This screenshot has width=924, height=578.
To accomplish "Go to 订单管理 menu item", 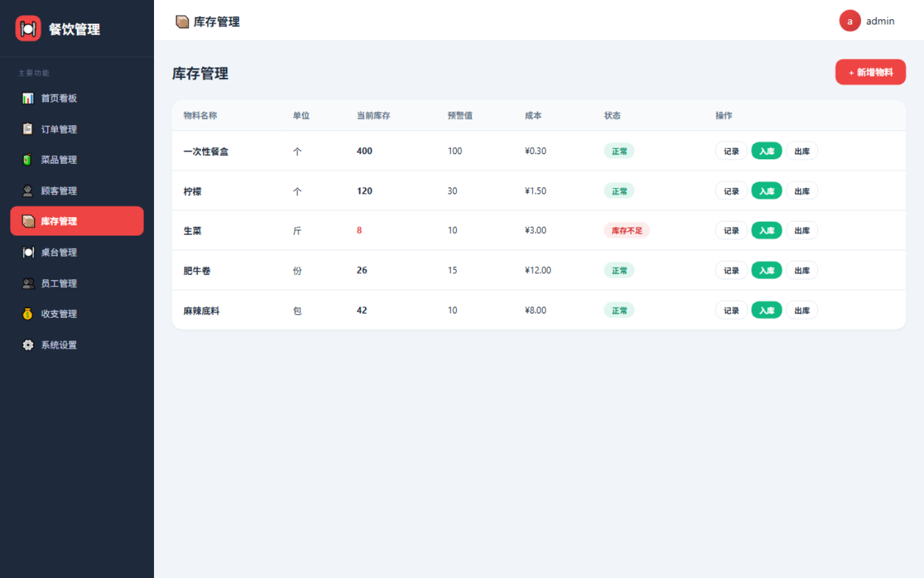I will click(x=77, y=129).
